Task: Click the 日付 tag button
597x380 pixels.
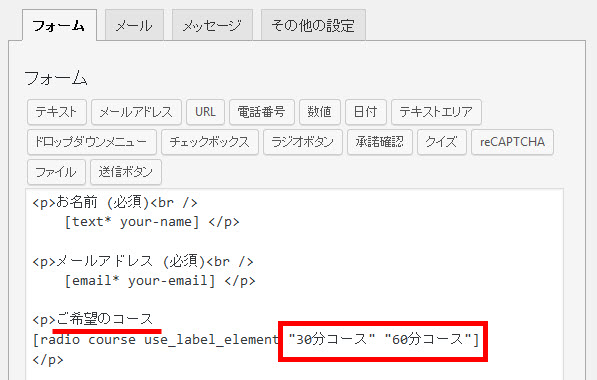Action: 366,112
